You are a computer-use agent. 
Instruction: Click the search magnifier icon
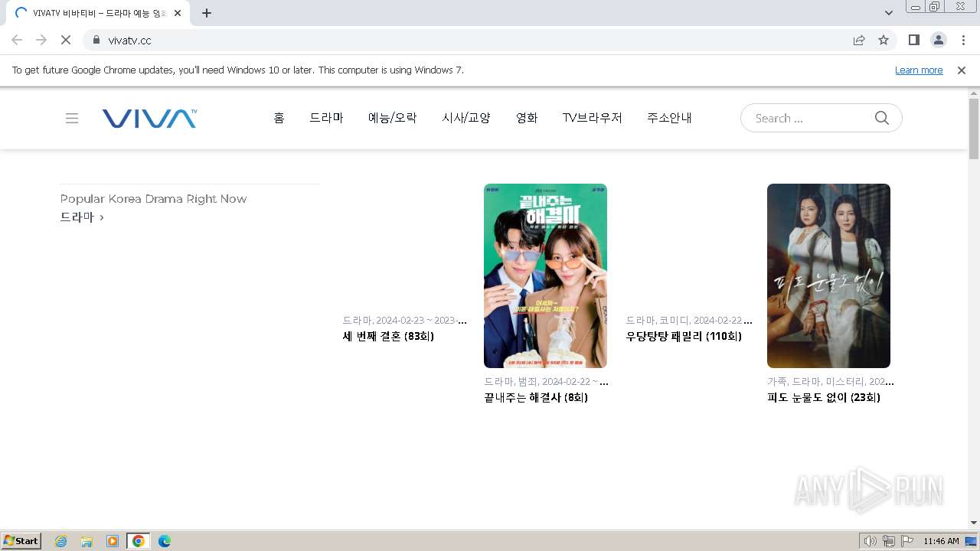[x=882, y=118]
